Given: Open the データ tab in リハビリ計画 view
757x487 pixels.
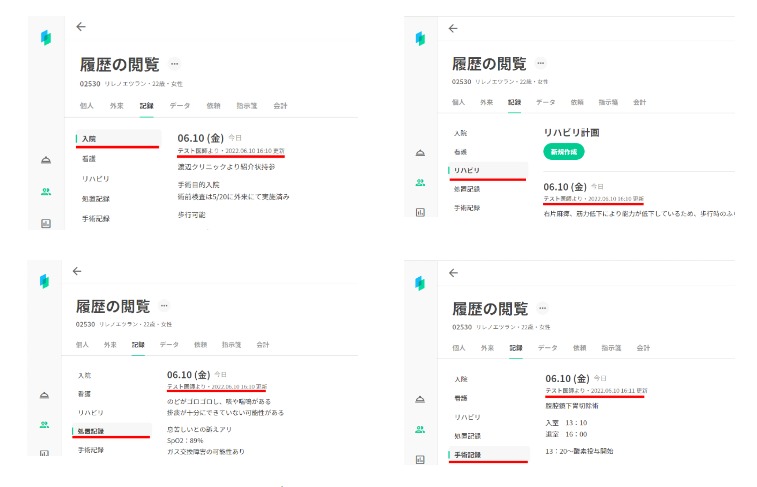Looking at the screenshot, I should pos(545,102).
